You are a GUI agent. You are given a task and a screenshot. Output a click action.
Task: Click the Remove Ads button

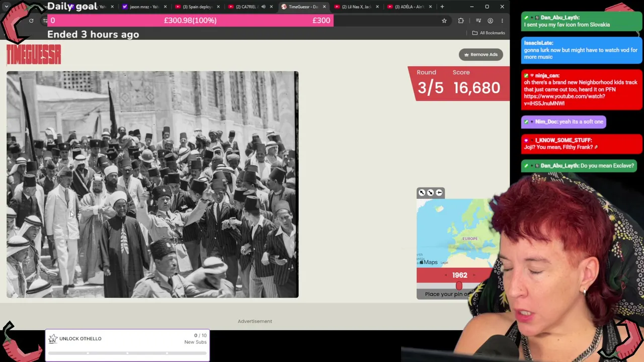481,54
